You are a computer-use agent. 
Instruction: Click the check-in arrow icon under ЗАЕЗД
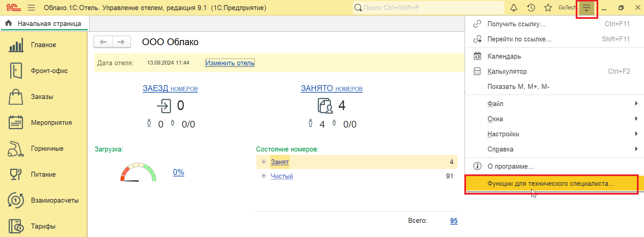tap(164, 106)
